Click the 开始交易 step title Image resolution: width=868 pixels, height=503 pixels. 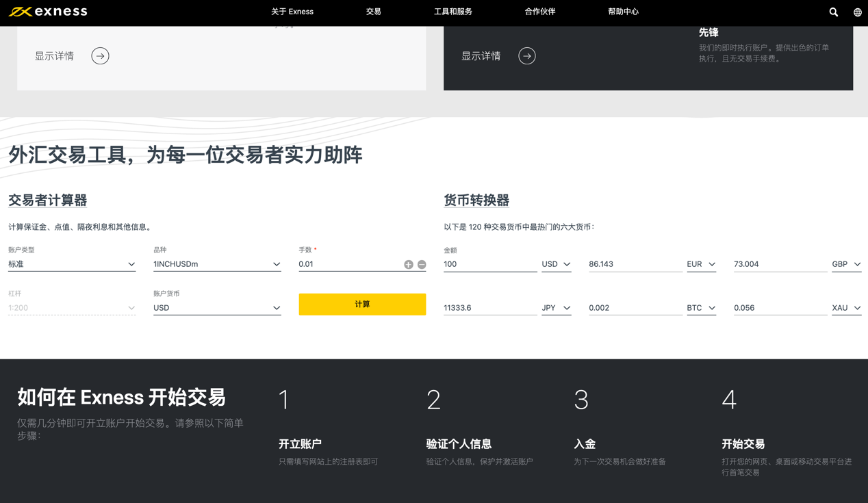pyautogui.click(x=743, y=444)
